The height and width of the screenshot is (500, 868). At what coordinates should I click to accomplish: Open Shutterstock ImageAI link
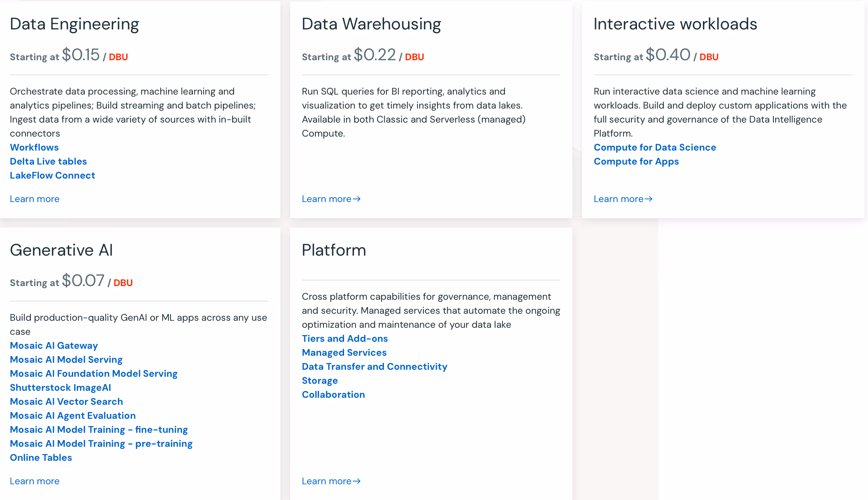(x=61, y=388)
